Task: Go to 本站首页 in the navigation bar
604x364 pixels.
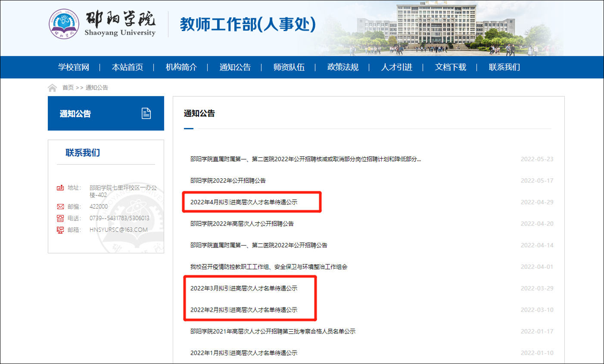Action: [x=128, y=67]
